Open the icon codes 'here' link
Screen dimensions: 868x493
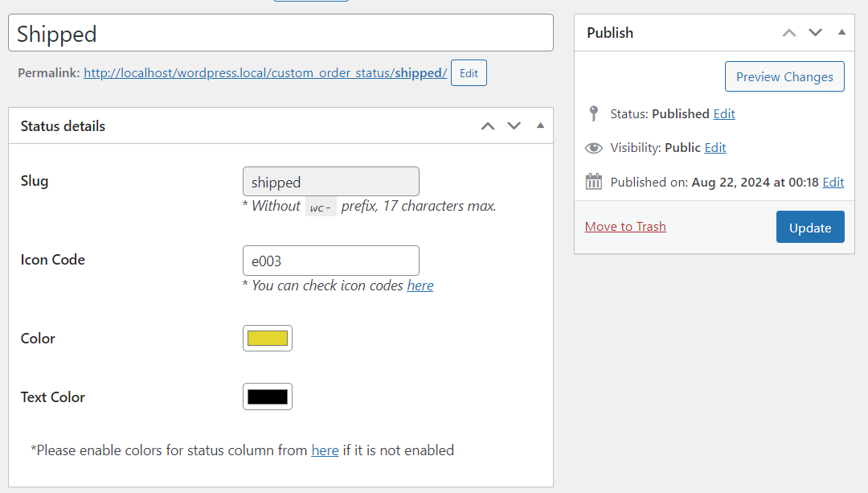click(x=420, y=286)
